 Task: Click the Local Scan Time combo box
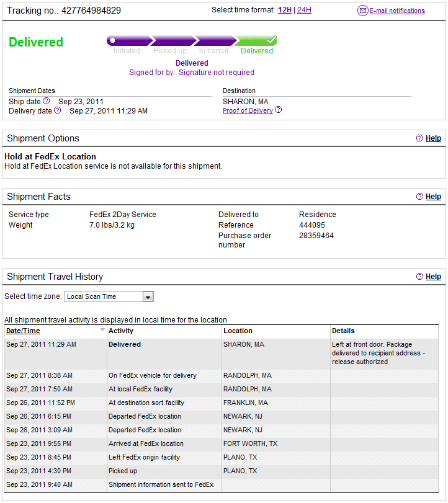point(109,296)
